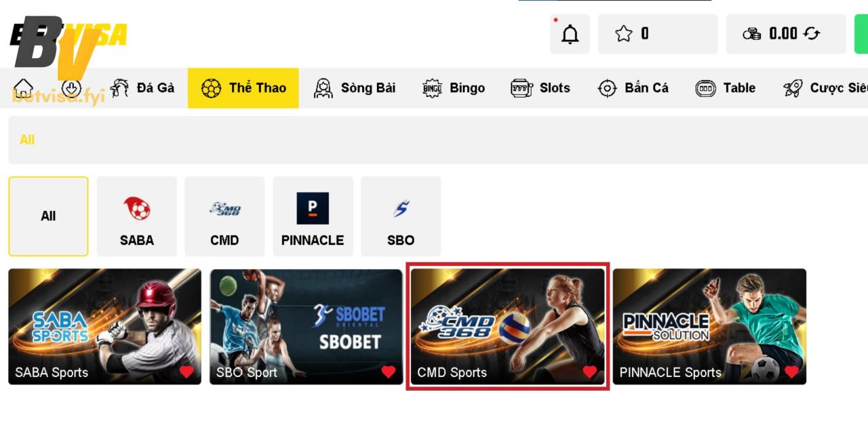Select the PINNACLE provider filter
Viewport: 868px width, 434px height.
tap(313, 216)
